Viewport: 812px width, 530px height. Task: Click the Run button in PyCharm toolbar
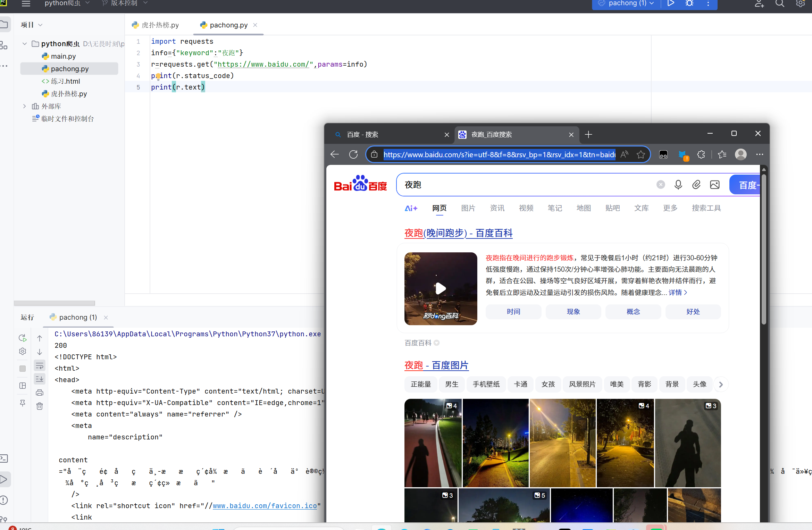coord(670,3)
